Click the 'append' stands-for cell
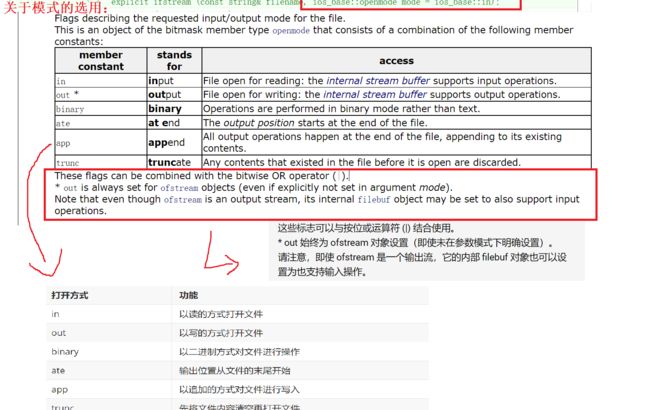Image resolution: width=650 pixels, height=410 pixels. click(x=174, y=143)
